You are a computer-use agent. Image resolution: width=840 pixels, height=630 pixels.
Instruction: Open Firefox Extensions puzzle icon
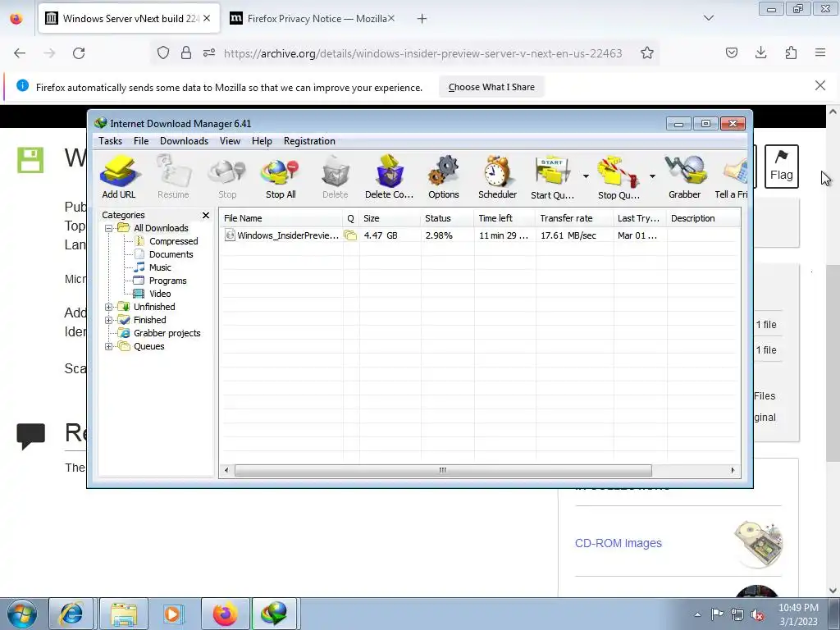pos(791,52)
